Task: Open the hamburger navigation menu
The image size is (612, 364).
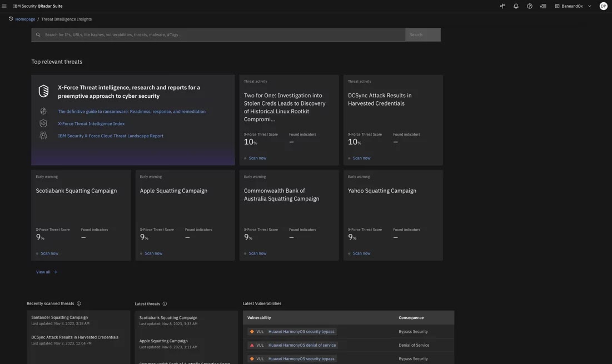Action: 4,6
